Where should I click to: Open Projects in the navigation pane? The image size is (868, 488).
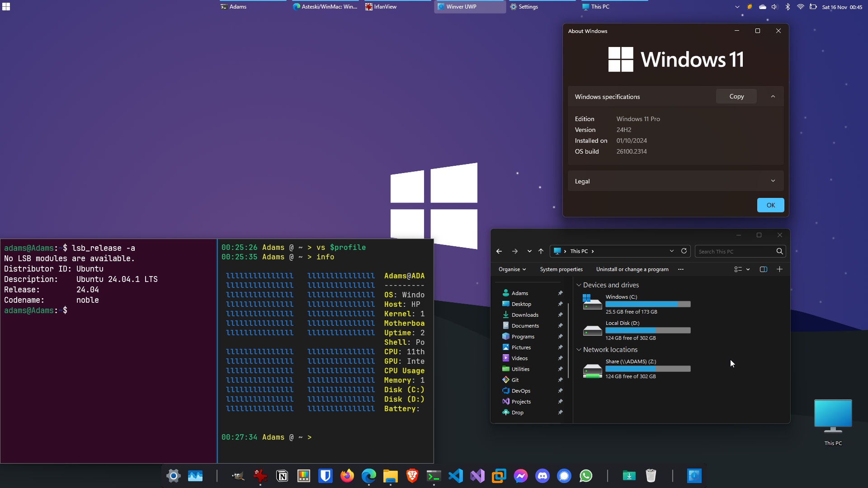[521, 402]
